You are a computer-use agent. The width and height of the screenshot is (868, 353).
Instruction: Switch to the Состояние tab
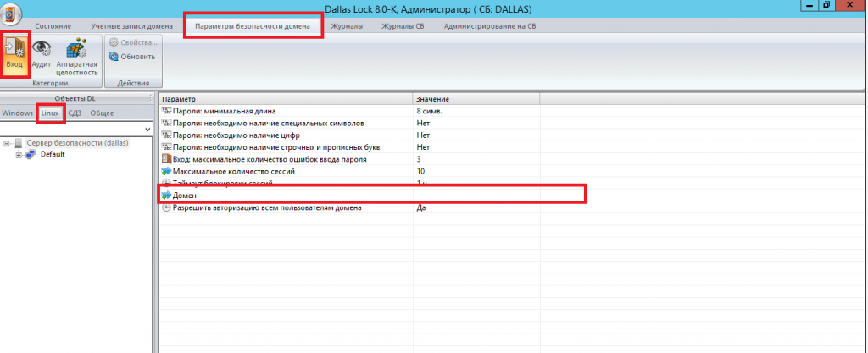(53, 26)
